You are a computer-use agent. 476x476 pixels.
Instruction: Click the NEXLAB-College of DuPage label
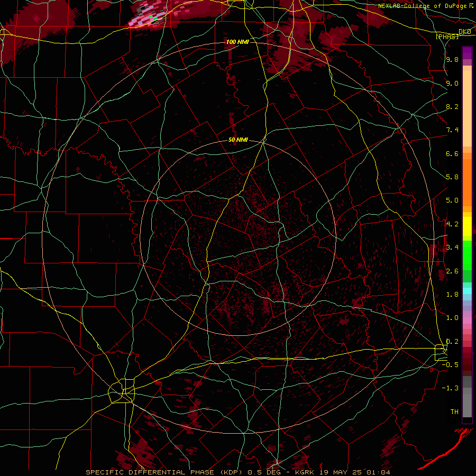click(x=424, y=6)
